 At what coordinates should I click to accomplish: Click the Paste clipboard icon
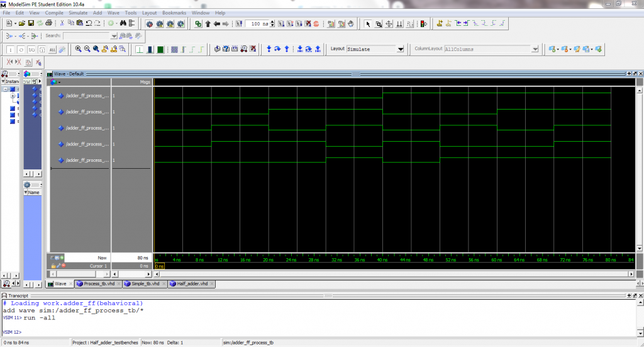pyautogui.click(x=80, y=23)
